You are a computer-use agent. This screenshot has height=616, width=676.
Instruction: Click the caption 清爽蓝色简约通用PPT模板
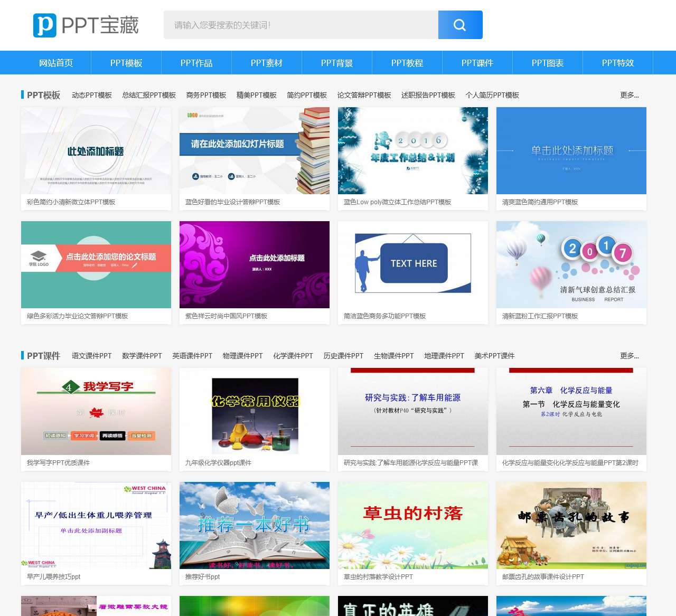point(540,202)
